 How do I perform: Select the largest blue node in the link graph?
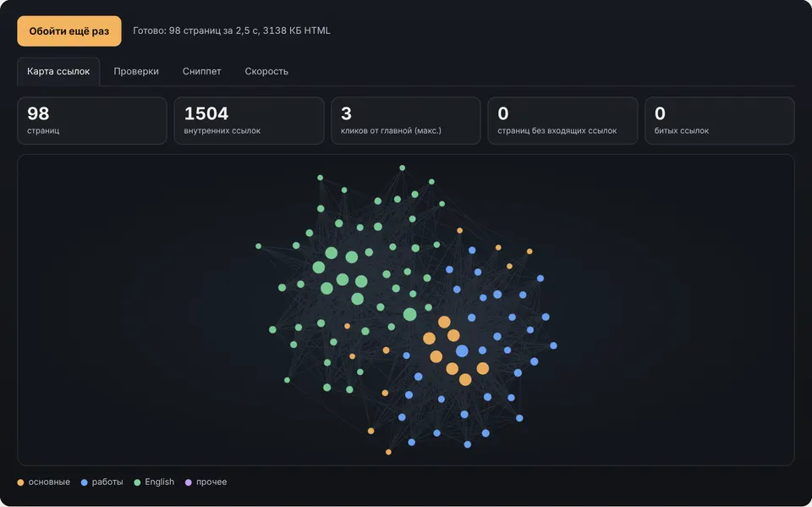[x=462, y=351]
